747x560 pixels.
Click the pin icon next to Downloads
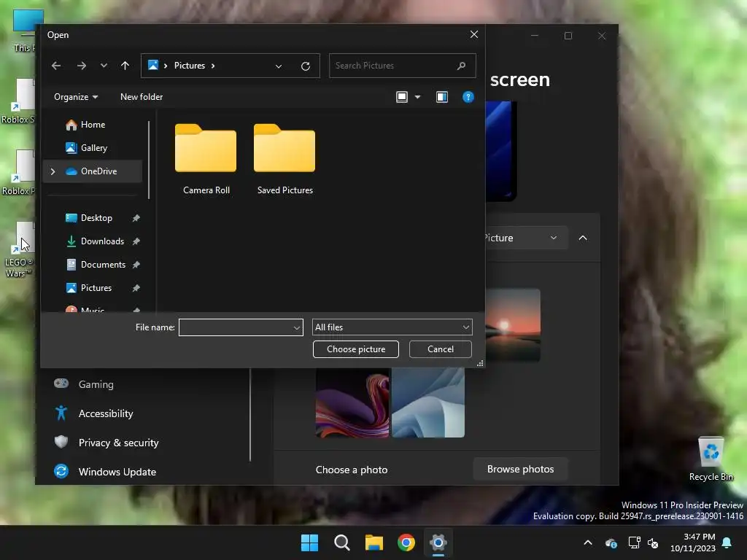tap(136, 241)
